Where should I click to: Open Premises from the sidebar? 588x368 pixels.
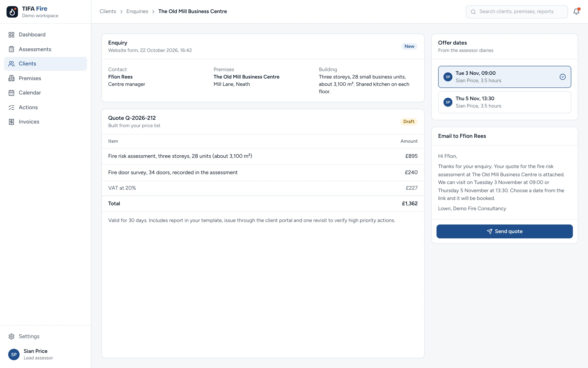46,78
